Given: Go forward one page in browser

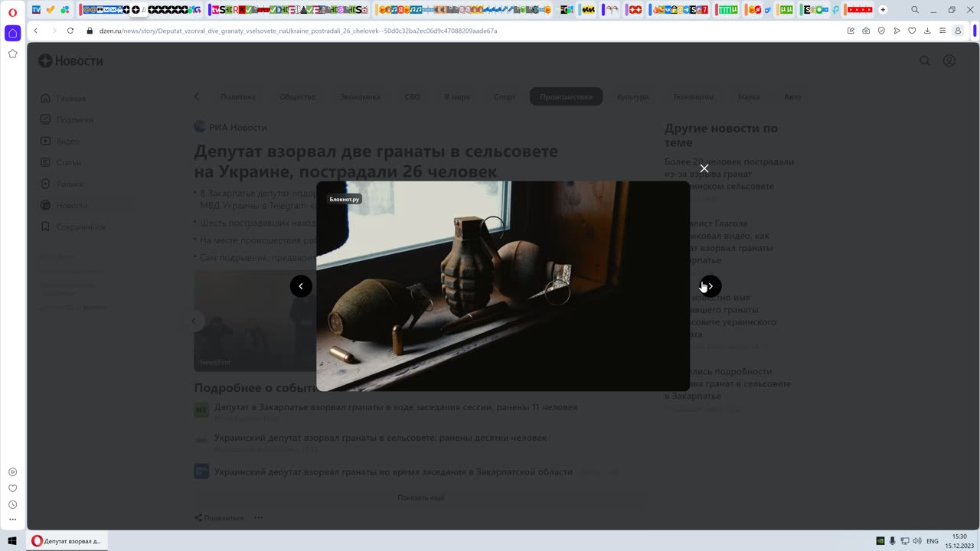Looking at the screenshot, I should tap(54, 31).
